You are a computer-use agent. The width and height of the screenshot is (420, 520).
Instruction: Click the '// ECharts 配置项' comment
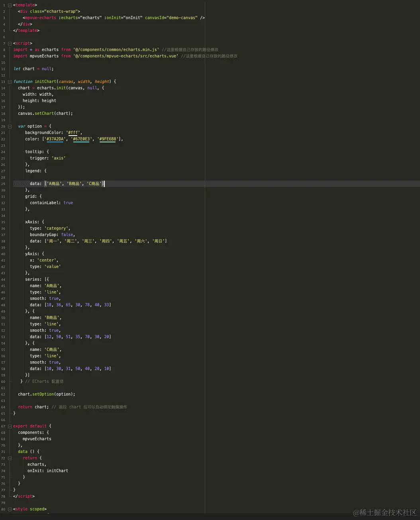[x=44, y=382]
